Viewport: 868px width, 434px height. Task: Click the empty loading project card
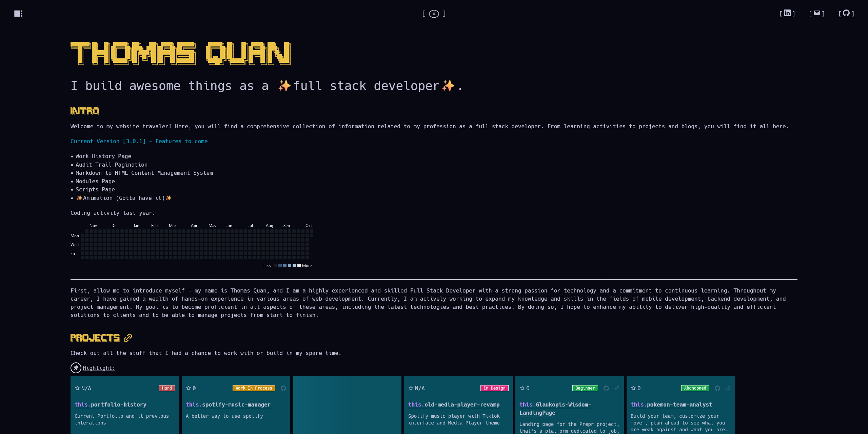(347, 404)
